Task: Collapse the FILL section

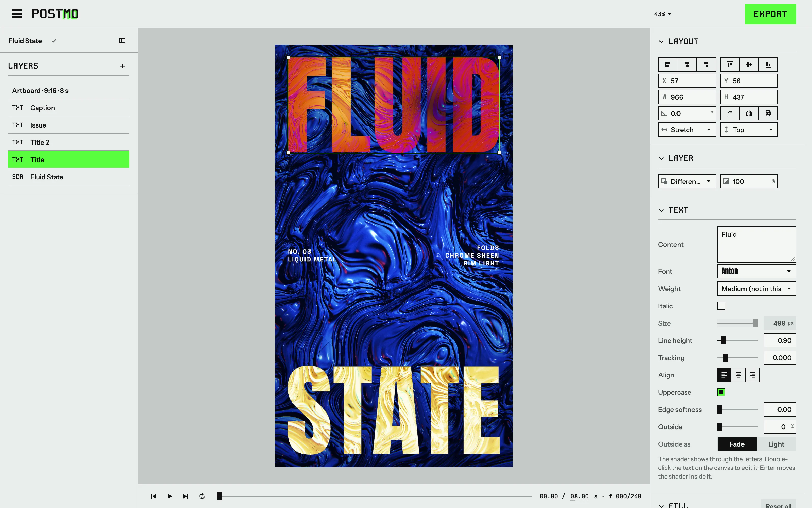Action: (661, 506)
